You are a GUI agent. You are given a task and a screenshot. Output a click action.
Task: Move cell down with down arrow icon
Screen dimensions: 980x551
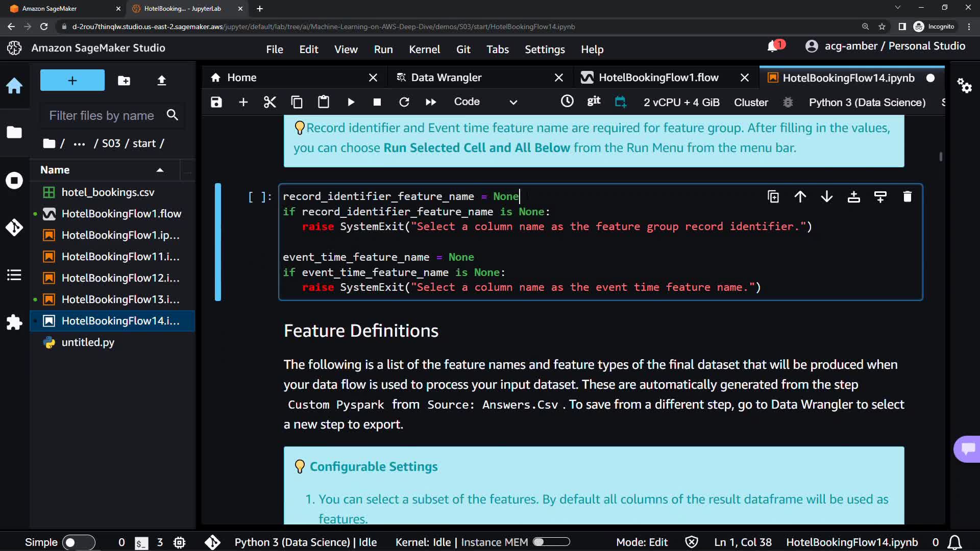[x=827, y=197]
